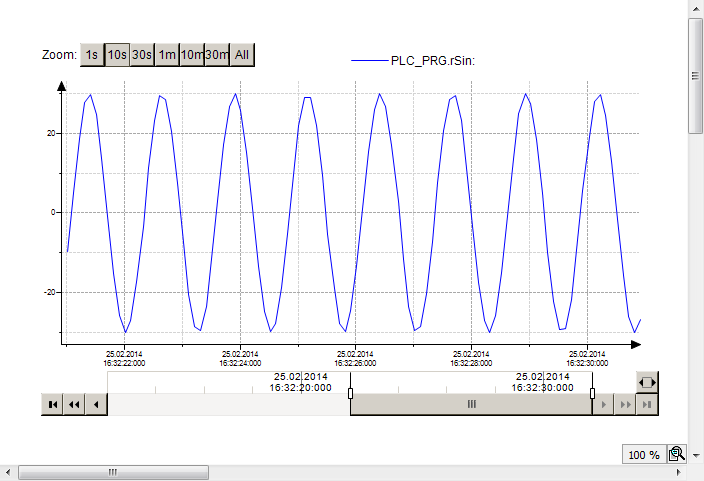Jump to the end of the trend

point(647,404)
